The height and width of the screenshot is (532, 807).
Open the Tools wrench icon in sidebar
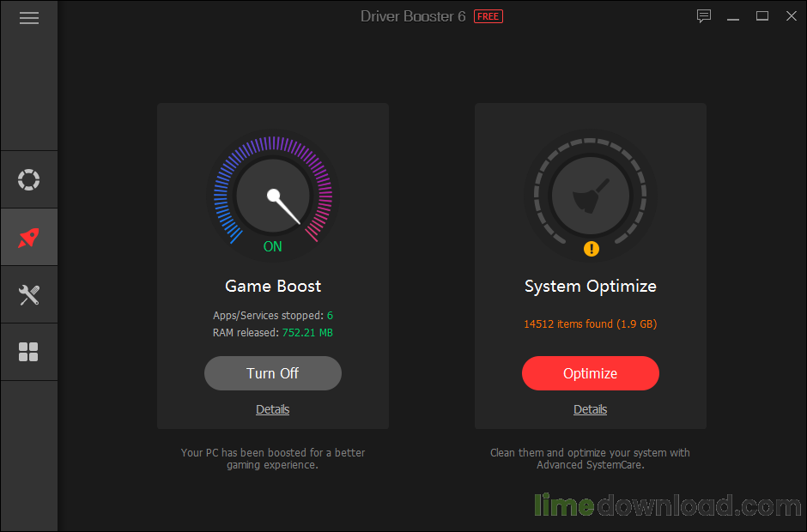tap(28, 294)
